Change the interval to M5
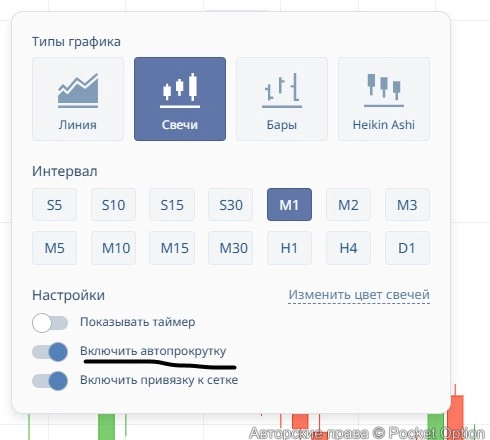490x440 pixels. (x=54, y=248)
